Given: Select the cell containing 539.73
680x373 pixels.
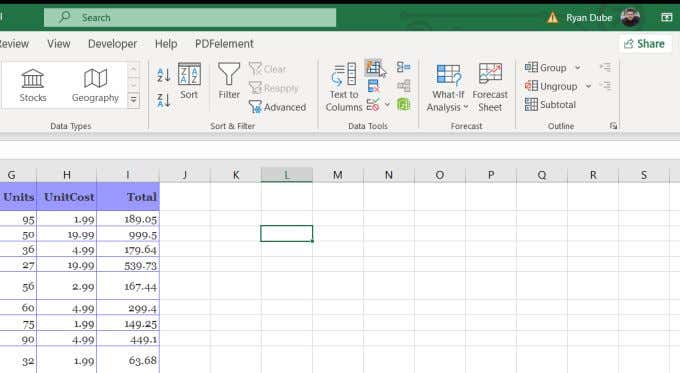Looking at the screenshot, I should [128, 265].
